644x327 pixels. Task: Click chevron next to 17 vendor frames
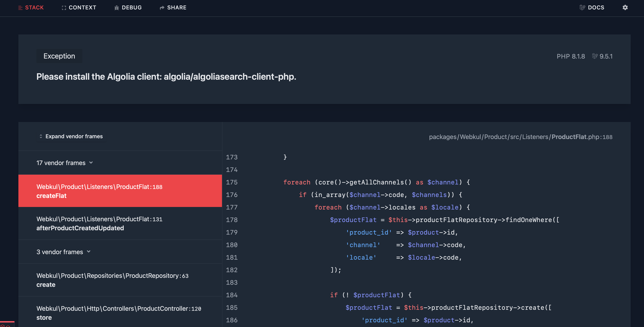point(91,163)
